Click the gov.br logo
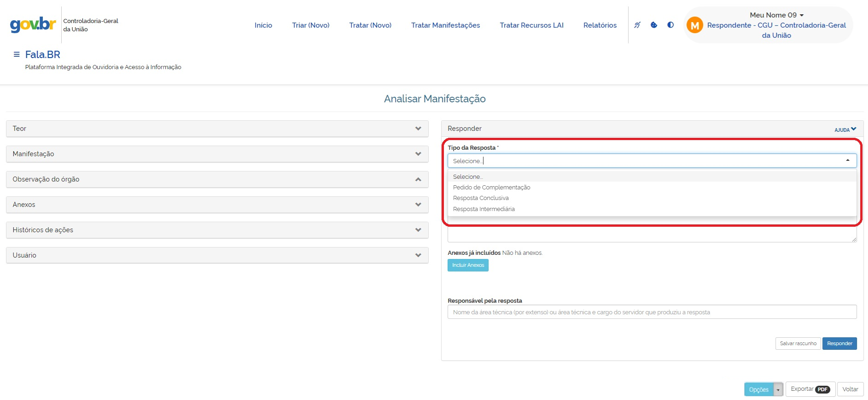 (x=33, y=24)
